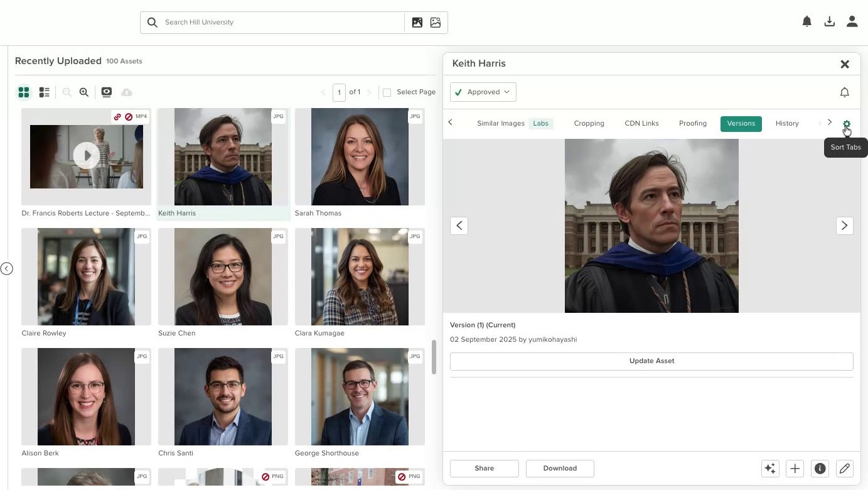
Task: Select the Suzie Chen thumbnail
Action: [x=223, y=276]
